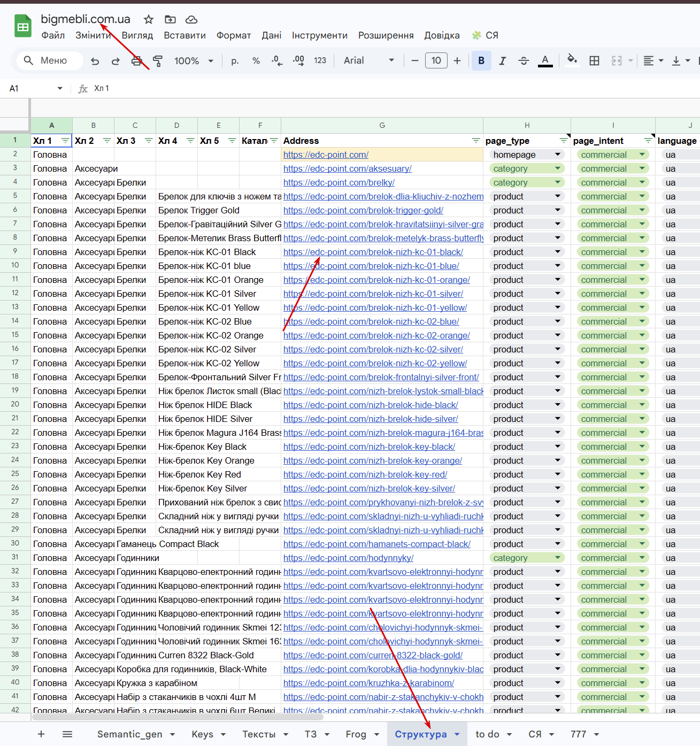Viewport: 700px width, 746px height.
Task: Open category dropdown in row 3
Action: coord(527,168)
